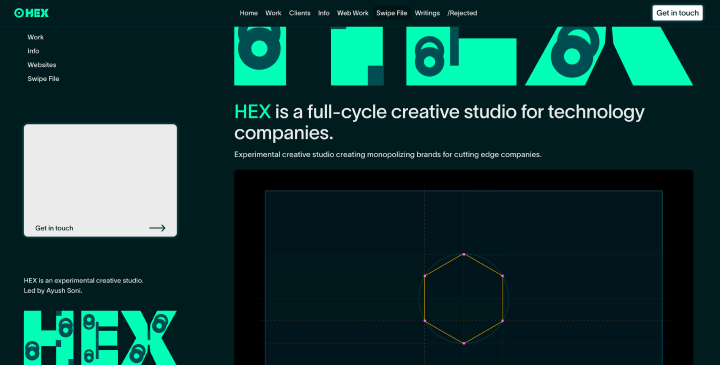
Task: Click Get in touch text in sidebar card
Action: [x=54, y=228]
